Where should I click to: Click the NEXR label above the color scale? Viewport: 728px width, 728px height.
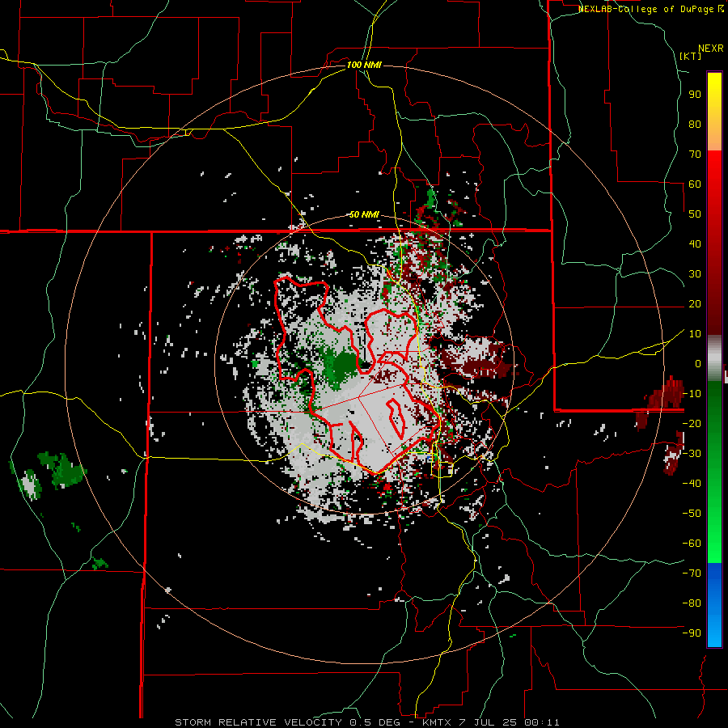click(711, 49)
